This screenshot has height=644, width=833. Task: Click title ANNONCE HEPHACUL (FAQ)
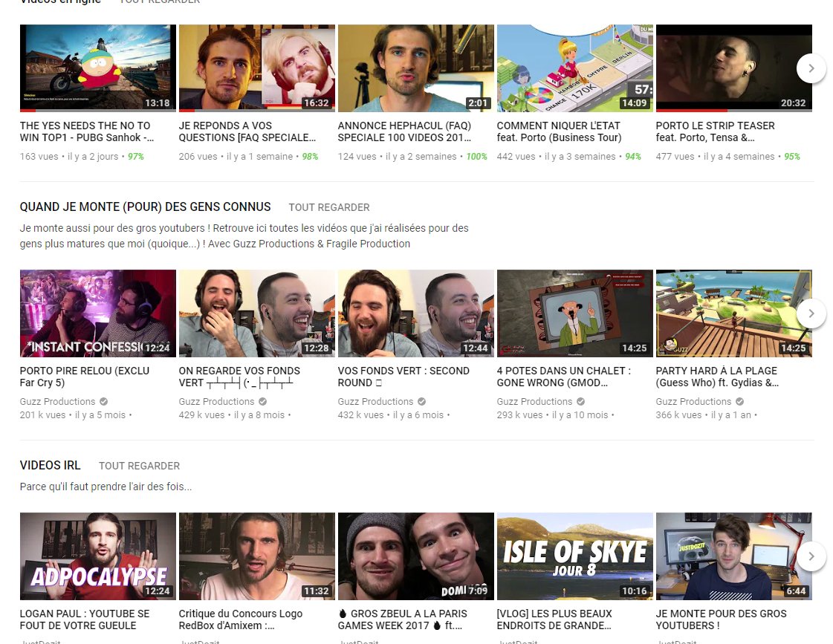tap(404, 131)
